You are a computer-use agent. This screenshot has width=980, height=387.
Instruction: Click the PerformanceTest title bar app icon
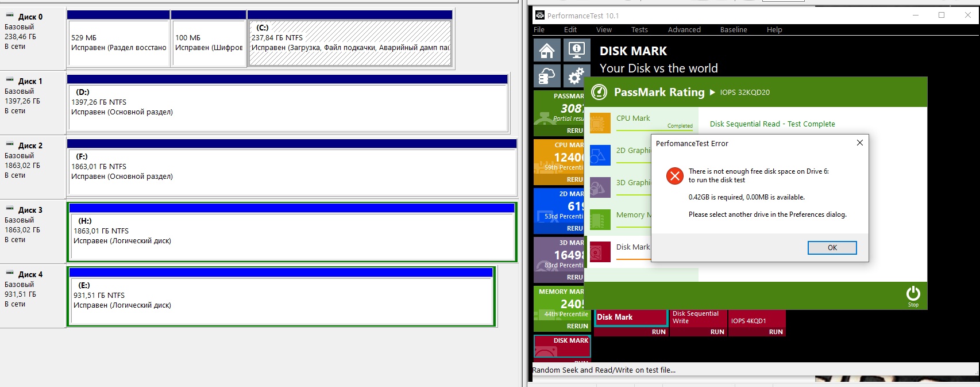click(539, 16)
